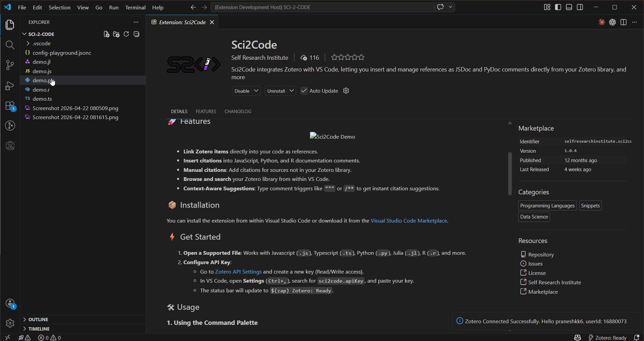Open Screenshot 2026-04-22 081615.png
Viewport: 644px width, 341px height.
[x=83, y=117]
